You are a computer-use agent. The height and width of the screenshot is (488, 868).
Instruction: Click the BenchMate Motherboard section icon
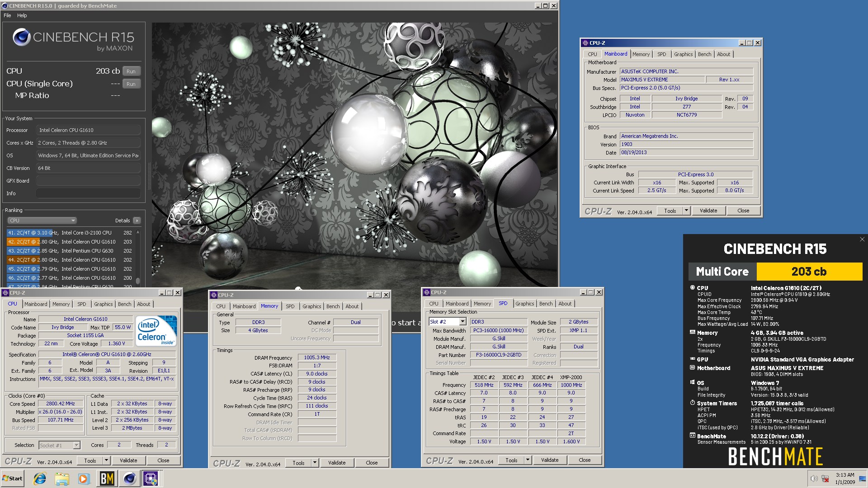click(692, 368)
